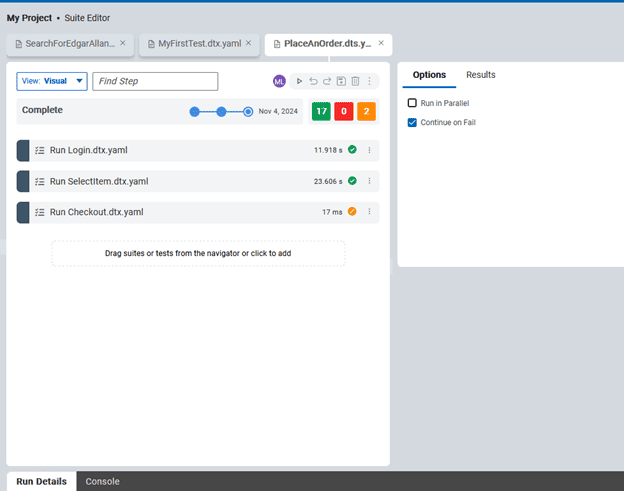Click orange skipped icon on Run Checkout.dtx.yaml

point(352,211)
